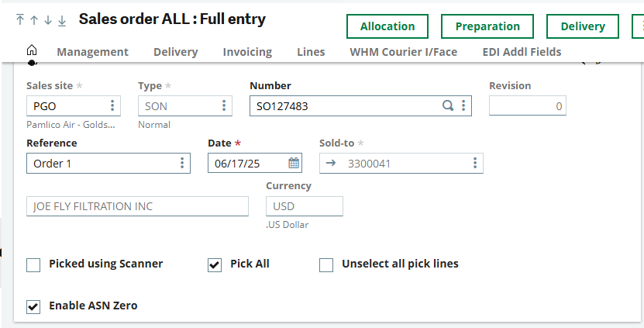
Task: Open Type SON field actions menu
Action: coord(224,105)
